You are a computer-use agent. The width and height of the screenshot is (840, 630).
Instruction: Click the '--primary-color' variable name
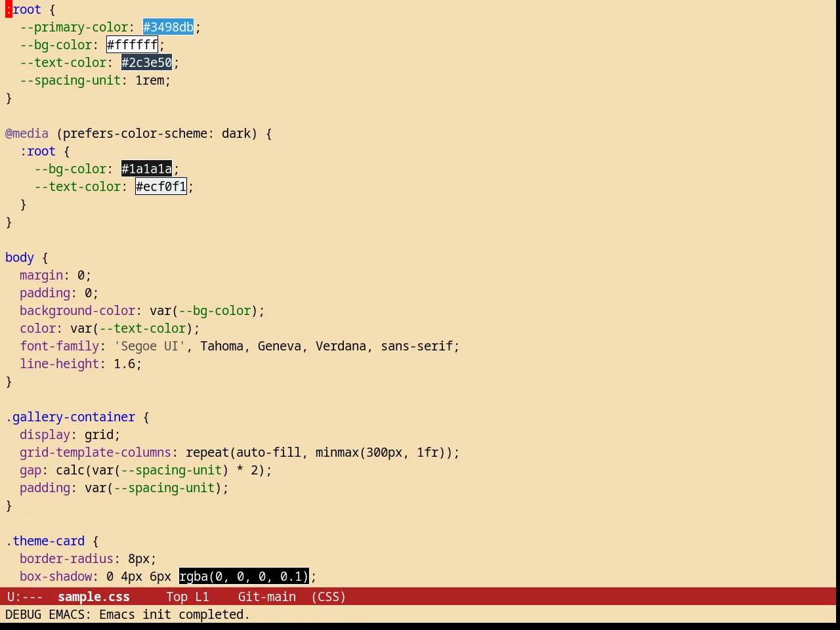click(73, 27)
